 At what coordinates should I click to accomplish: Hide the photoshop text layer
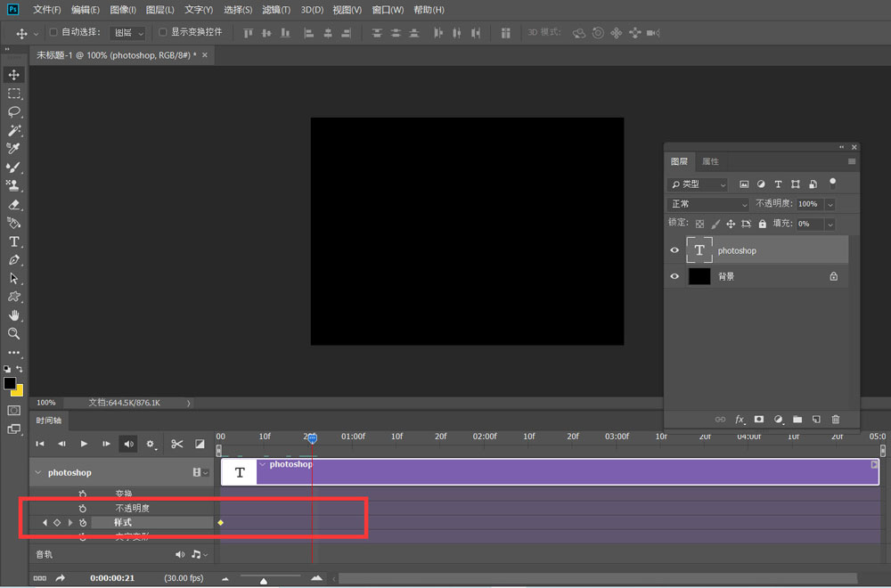[674, 250]
